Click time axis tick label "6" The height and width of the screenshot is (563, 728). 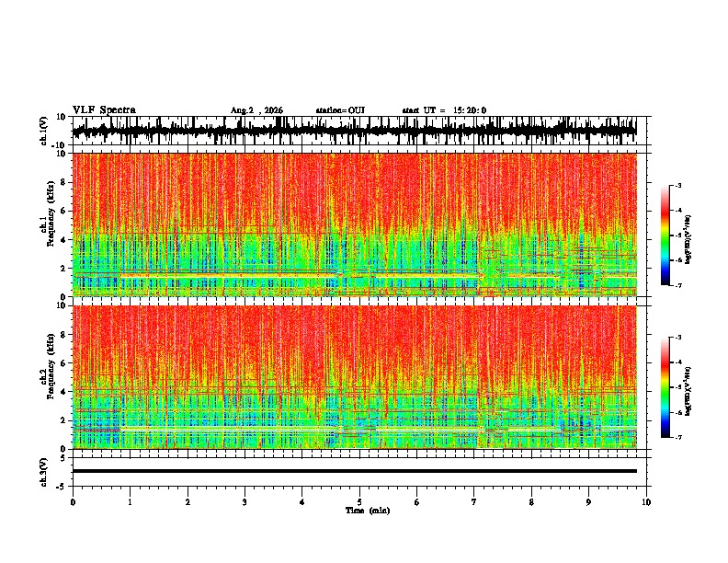[417, 502]
